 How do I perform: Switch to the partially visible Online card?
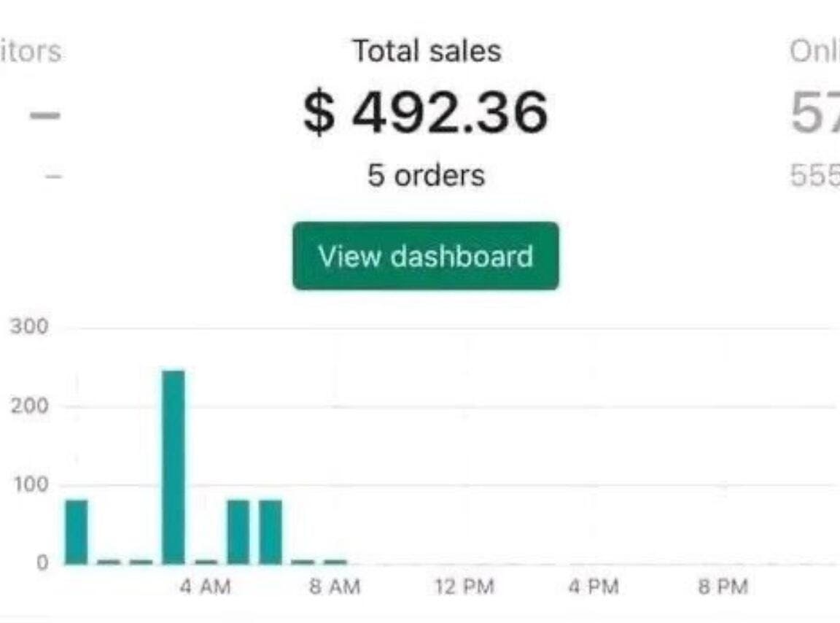coord(814,52)
